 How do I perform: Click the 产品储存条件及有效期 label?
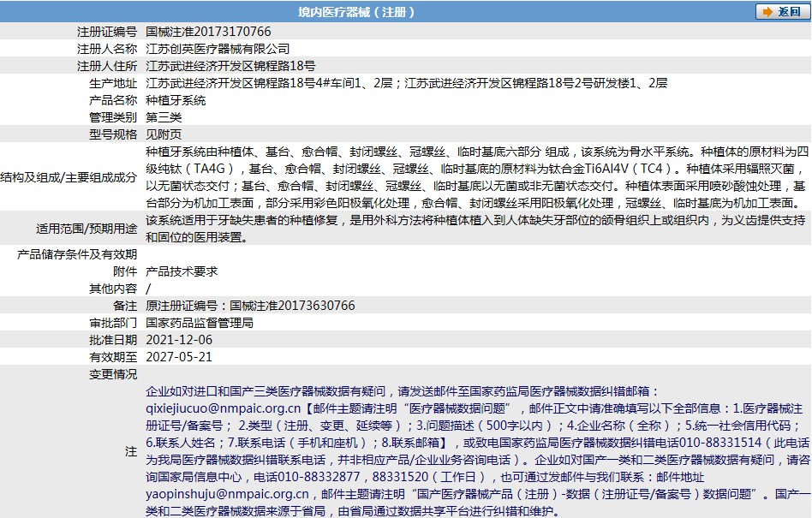[76, 254]
